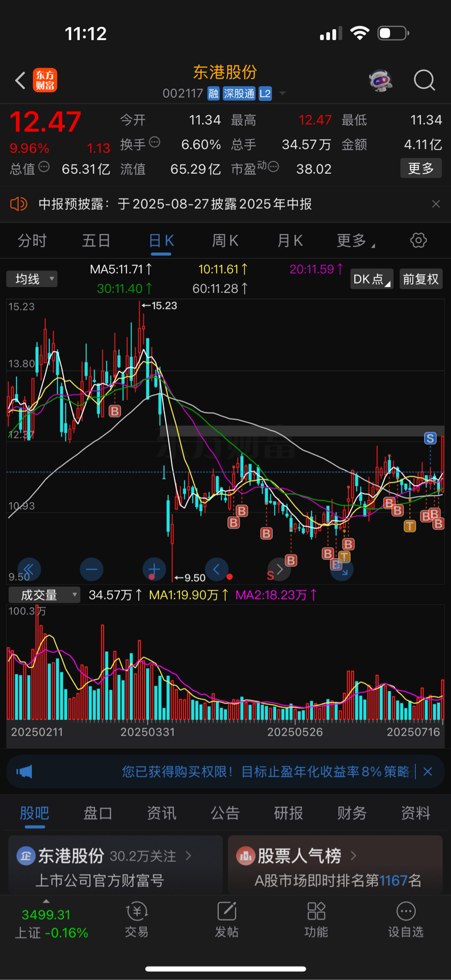Tap date label 20250526
Image resolution: width=451 pixels, height=980 pixels.
click(295, 732)
